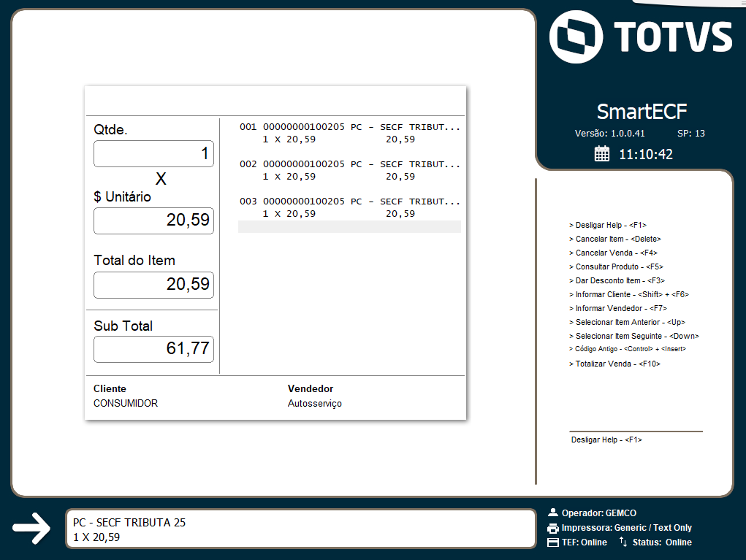The image size is (746, 560).
Task: Click Totalizar Venda F10 shortcut
Action: pyautogui.click(x=614, y=364)
